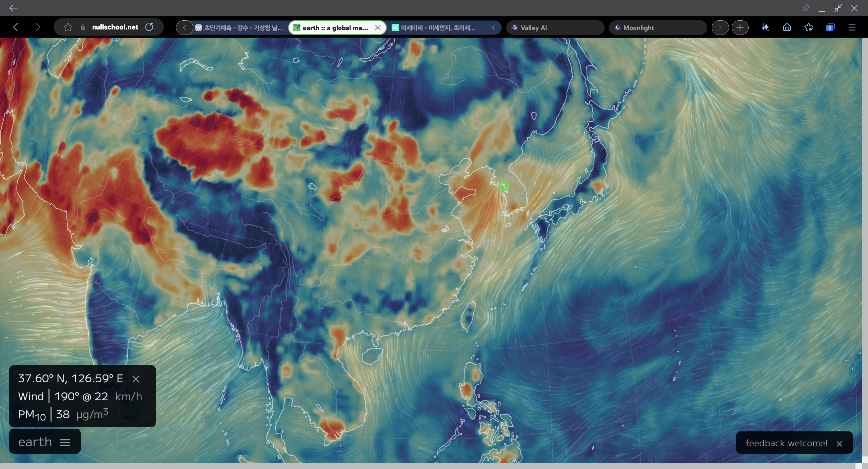The width and height of the screenshot is (868, 469).
Task: Bookmark page with star in address bar
Action: point(68,27)
